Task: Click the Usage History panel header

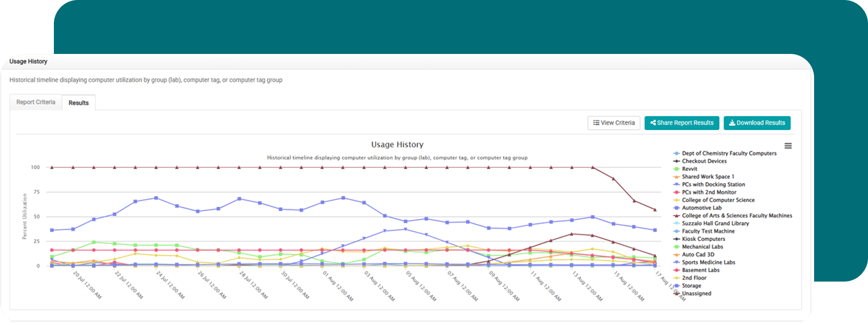Action: pyautogui.click(x=28, y=61)
